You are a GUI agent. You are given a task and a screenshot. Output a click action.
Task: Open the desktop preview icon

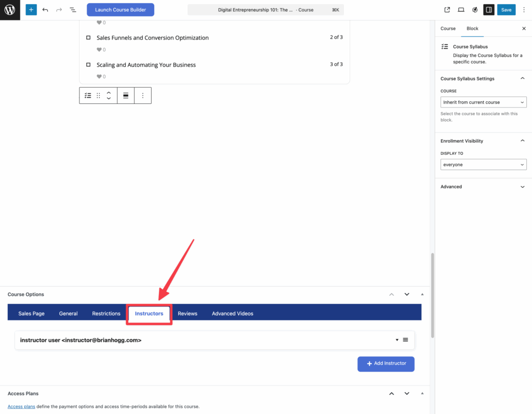[x=461, y=10]
